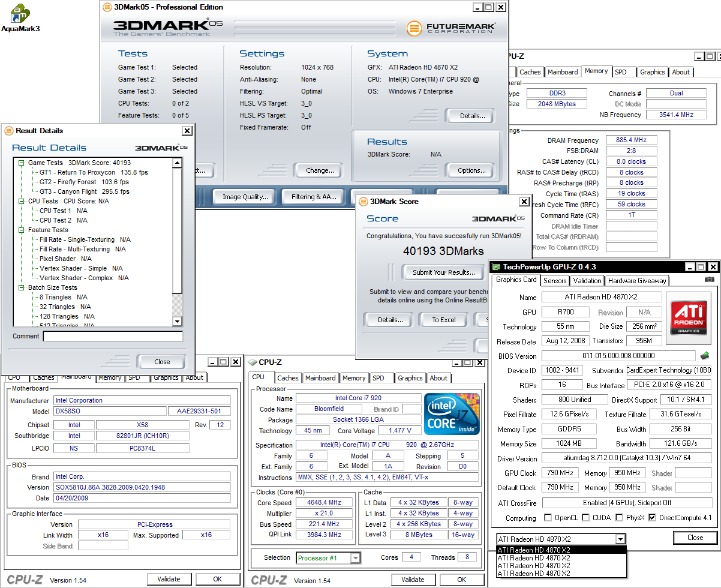Click the 40193 3DMarks score text
Screen dimensions: 721x588
pos(443,251)
